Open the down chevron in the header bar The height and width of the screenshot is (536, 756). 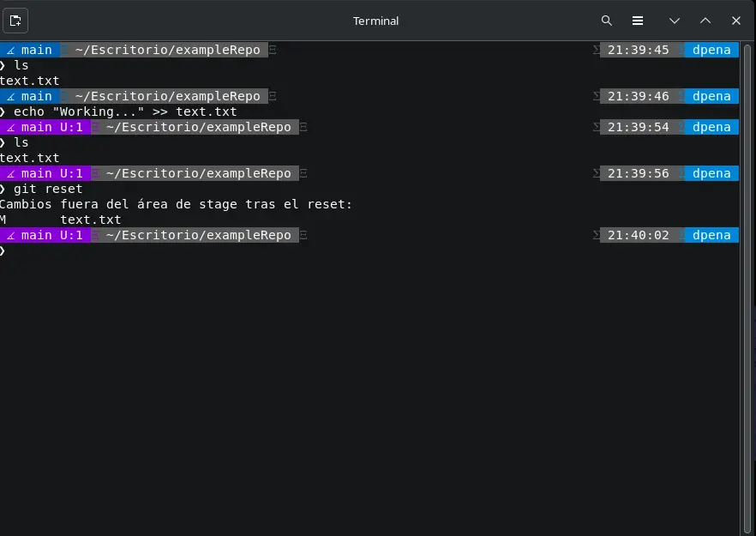tap(674, 20)
